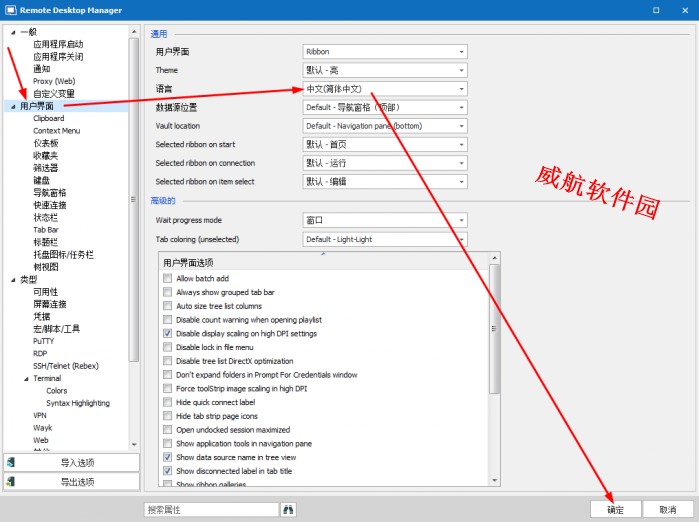The height and width of the screenshot is (522, 699).
Task: Check Force toolStrip image scaling in high DPI
Action: click(x=168, y=388)
